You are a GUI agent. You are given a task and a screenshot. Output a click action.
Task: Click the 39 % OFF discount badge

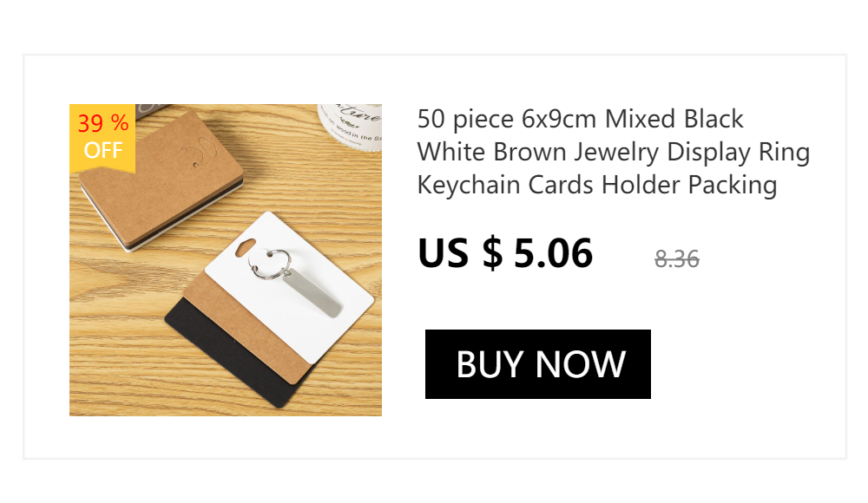pyautogui.click(x=102, y=137)
